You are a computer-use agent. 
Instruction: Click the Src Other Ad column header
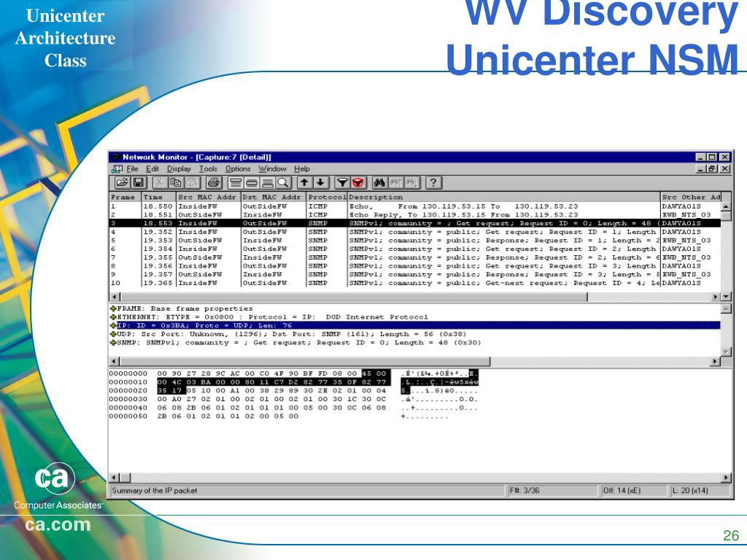tap(691, 197)
